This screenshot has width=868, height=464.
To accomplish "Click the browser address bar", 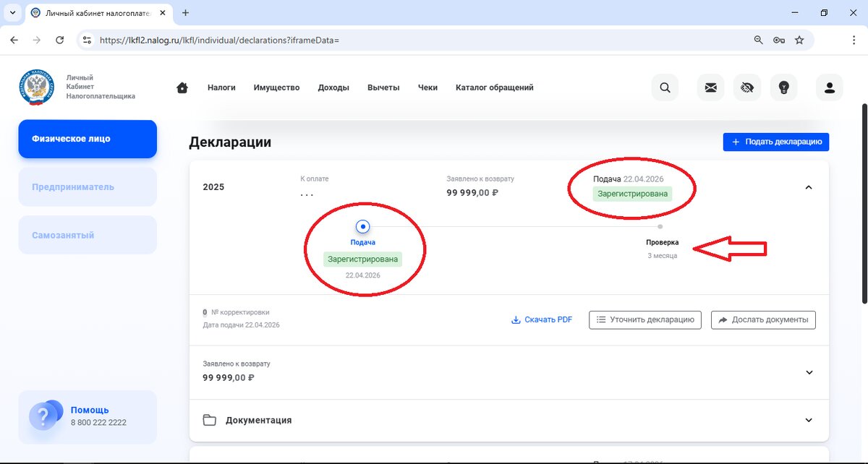I will pos(289,40).
